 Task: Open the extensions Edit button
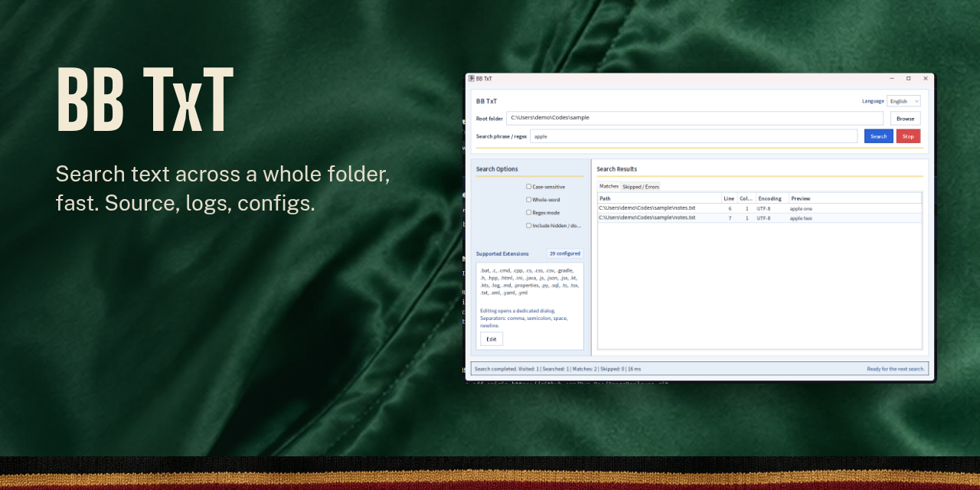tap(492, 339)
